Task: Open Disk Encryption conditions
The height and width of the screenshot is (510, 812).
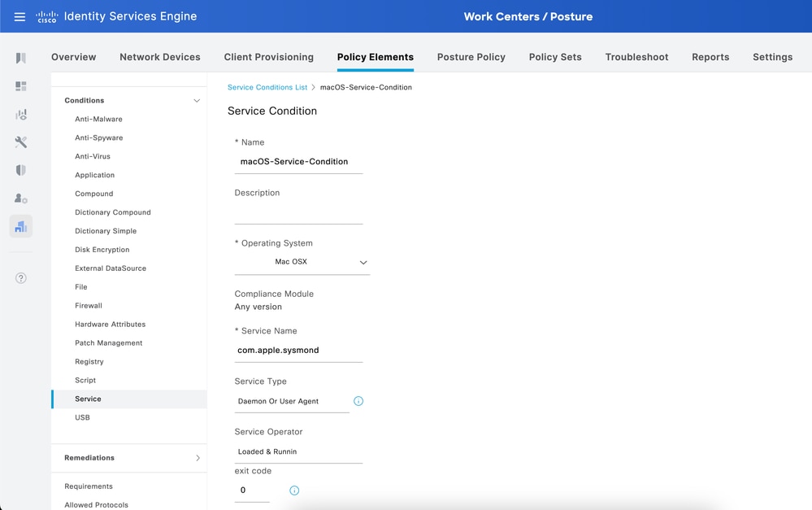Action: 102,250
